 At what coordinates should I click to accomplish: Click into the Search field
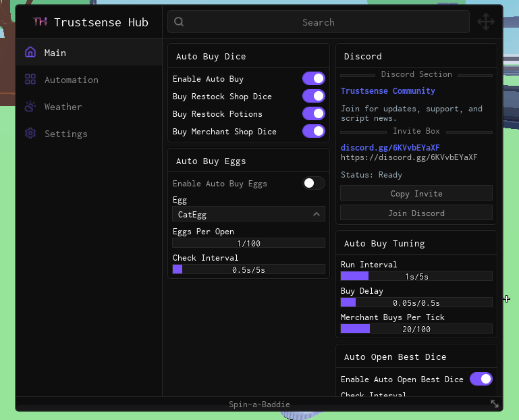tap(319, 22)
